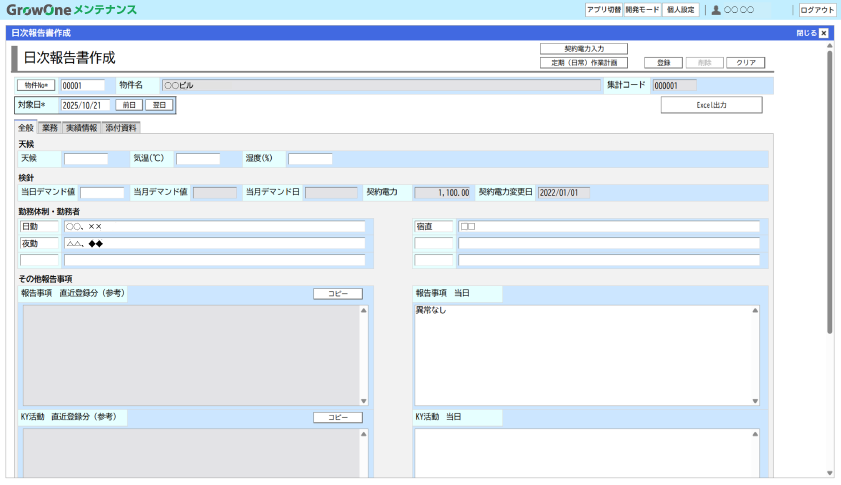This screenshot has height=485, width=841.
Task: Switch to the 業務 tab
Action: 50,128
